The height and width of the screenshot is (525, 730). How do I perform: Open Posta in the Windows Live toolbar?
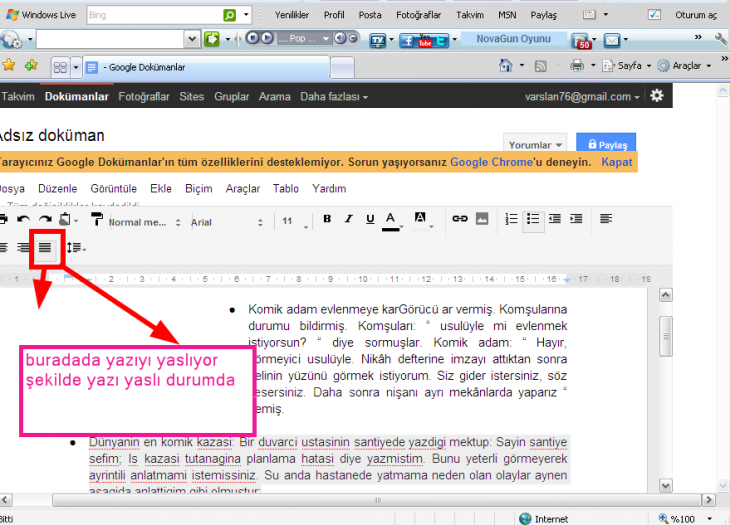pos(370,15)
